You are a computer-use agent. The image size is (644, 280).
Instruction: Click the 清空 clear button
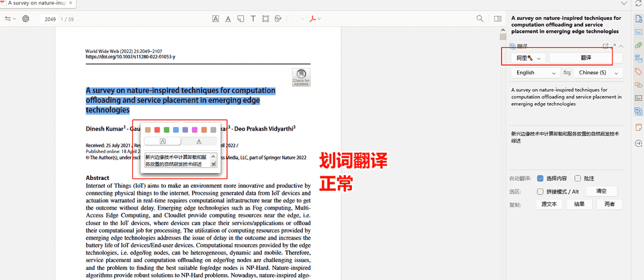600,191
